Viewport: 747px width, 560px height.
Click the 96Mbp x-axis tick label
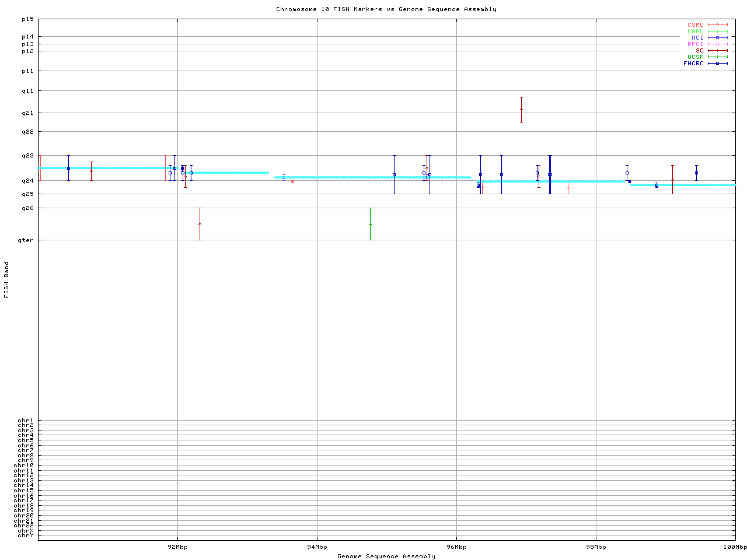click(x=456, y=547)
